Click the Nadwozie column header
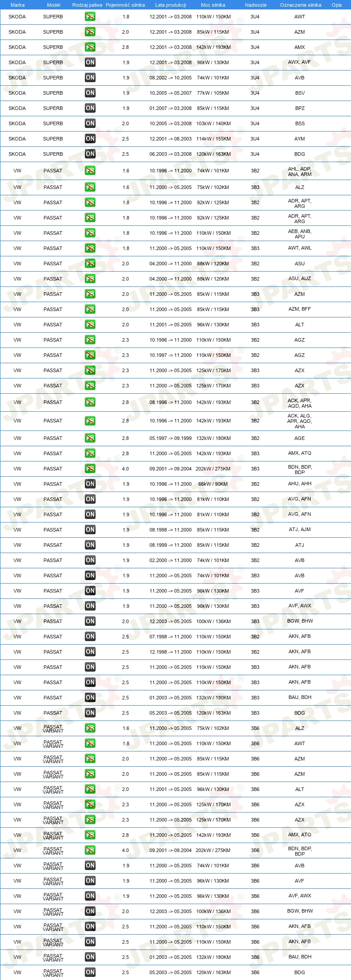The width and height of the screenshot is (351, 980). (256, 5)
